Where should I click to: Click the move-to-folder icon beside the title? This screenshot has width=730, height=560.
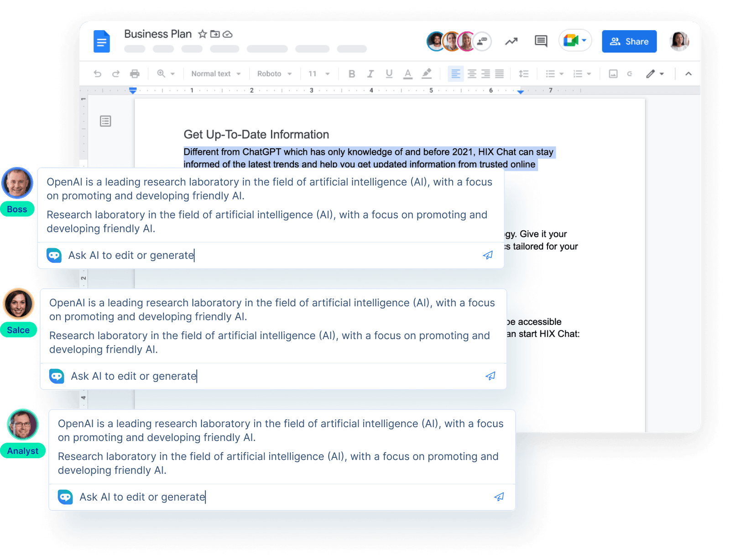(x=215, y=34)
